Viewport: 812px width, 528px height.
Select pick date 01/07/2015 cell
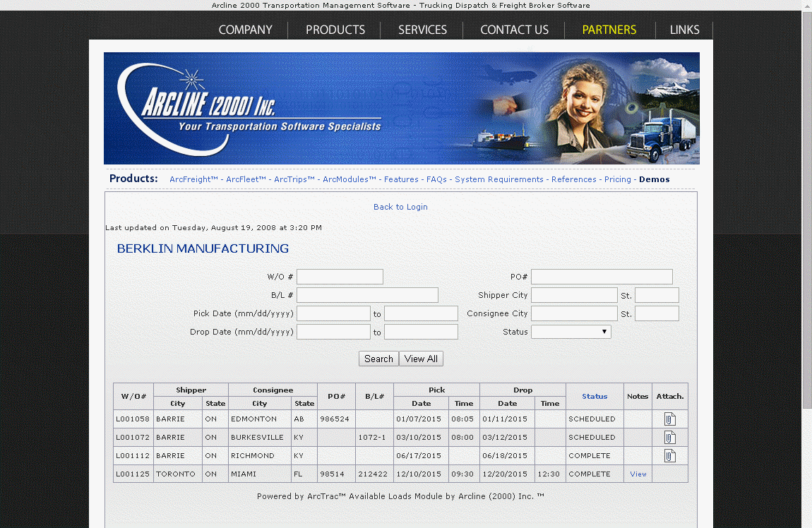click(421, 419)
